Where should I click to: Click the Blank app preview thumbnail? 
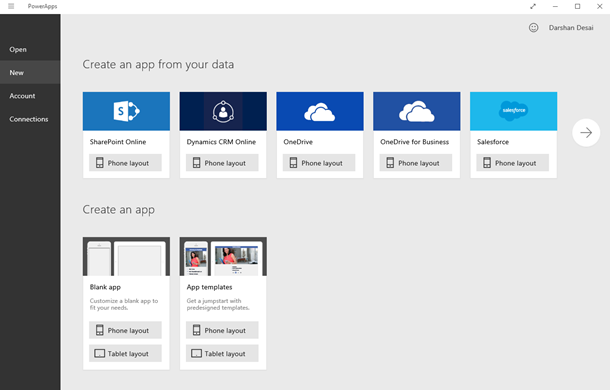pyautogui.click(x=126, y=256)
